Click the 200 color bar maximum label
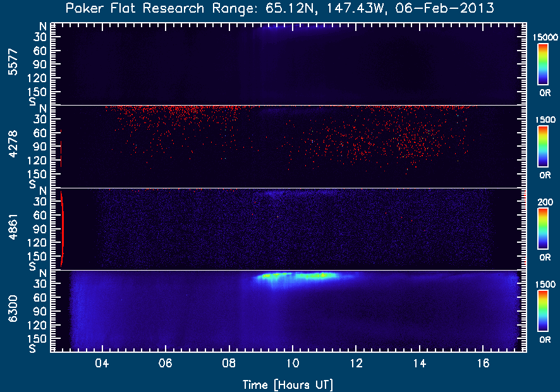This screenshot has height=392, width=560. click(x=545, y=202)
